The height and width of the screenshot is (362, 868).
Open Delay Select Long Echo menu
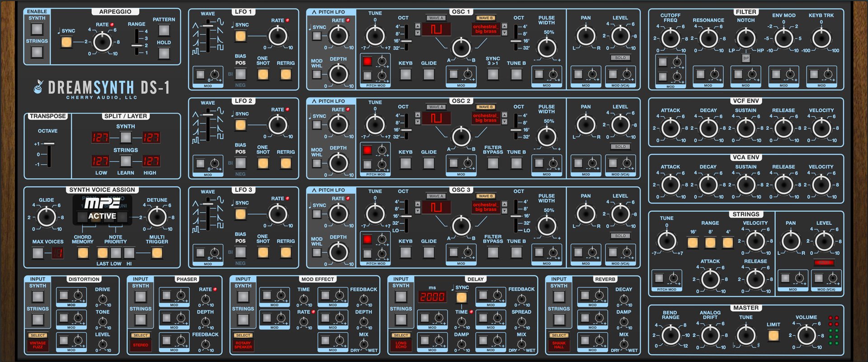(x=401, y=345)
